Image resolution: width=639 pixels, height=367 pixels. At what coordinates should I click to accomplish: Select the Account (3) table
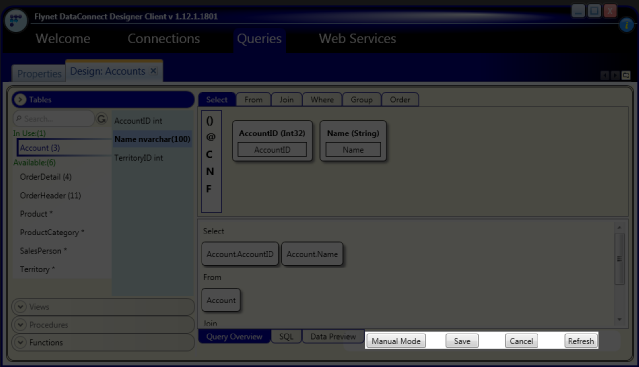point(64,148)
